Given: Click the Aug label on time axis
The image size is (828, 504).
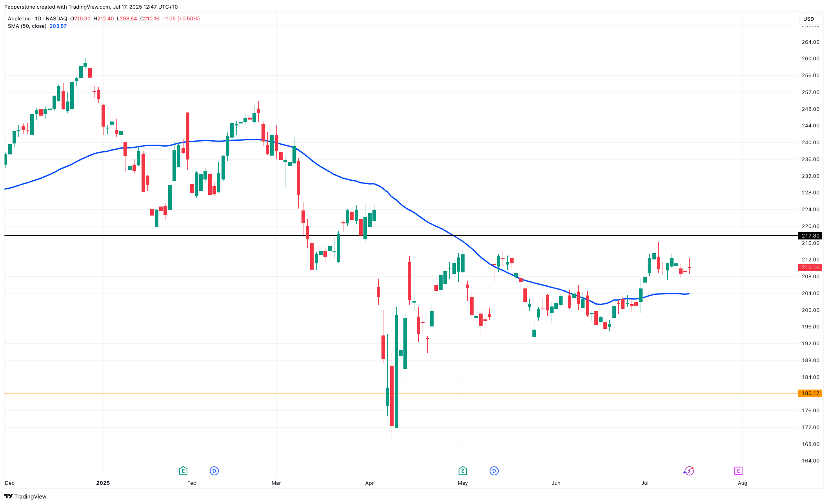Looking at the screenshot, I should (743, 483).
